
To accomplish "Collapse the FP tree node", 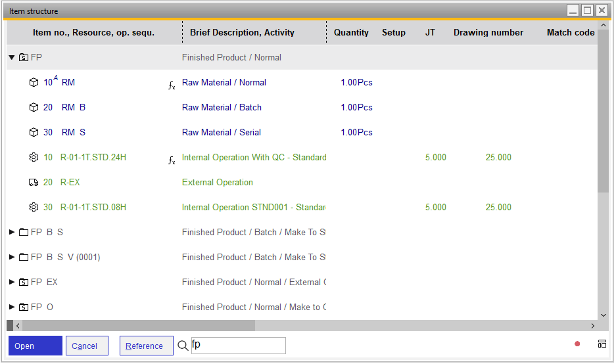I will pyautogui.click(x=12, y=58).
